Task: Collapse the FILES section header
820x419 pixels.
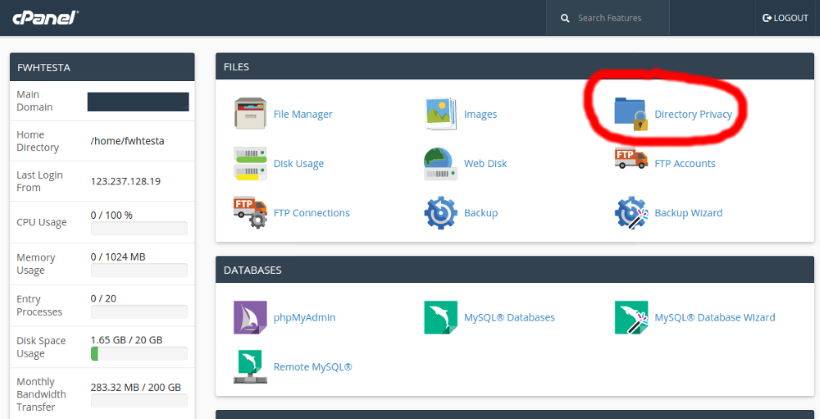Action: pos(519,67)
